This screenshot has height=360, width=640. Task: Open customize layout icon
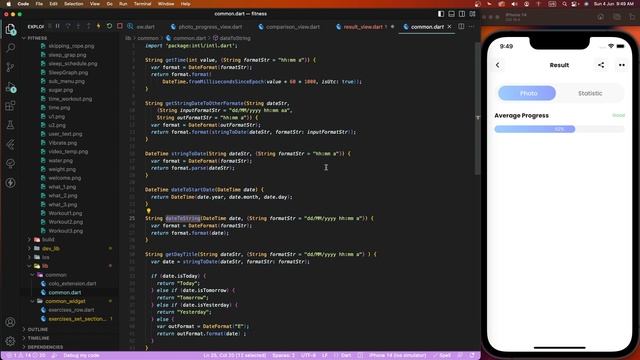point(472,14)
